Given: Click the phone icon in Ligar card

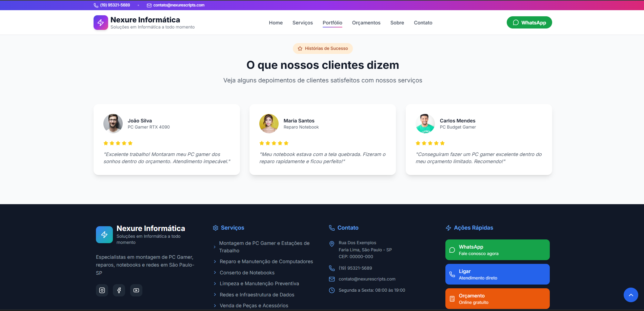Looking at the screenshot, I should pos(452,274).
